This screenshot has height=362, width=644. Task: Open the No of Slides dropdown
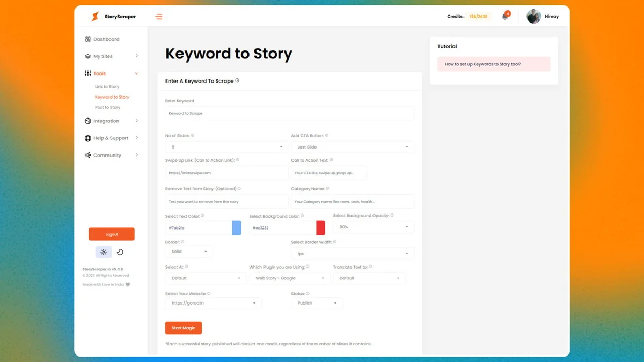227,147
